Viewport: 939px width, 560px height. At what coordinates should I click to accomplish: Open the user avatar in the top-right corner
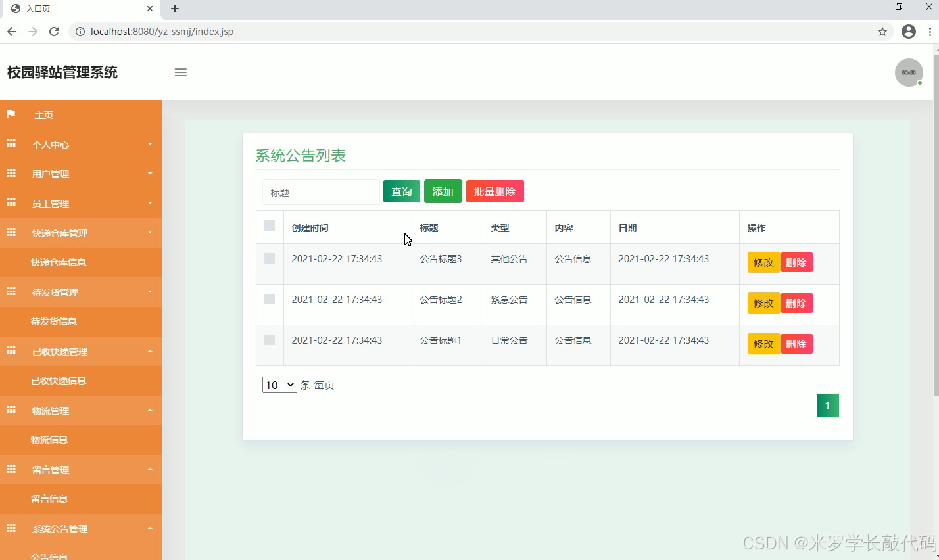(908, 72)
